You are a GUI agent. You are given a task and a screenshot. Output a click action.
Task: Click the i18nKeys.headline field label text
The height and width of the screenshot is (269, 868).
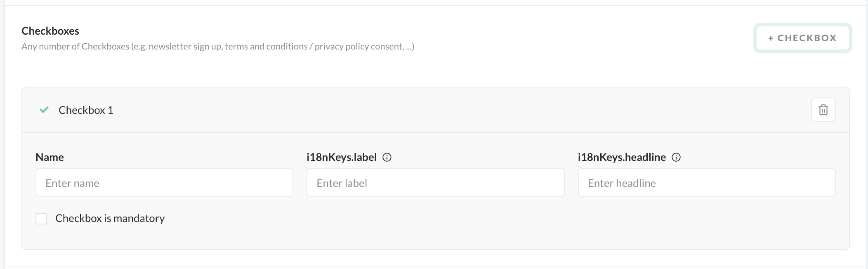tap(622, 157)
